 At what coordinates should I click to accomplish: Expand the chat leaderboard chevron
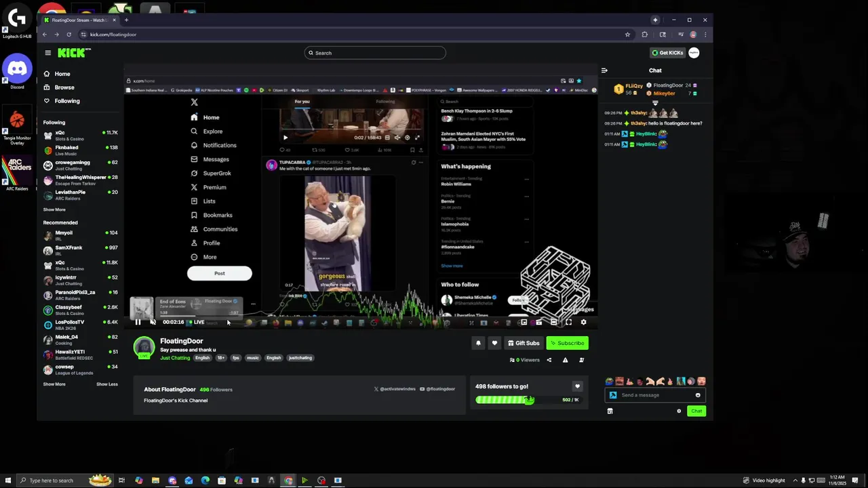tap(655, 103)
